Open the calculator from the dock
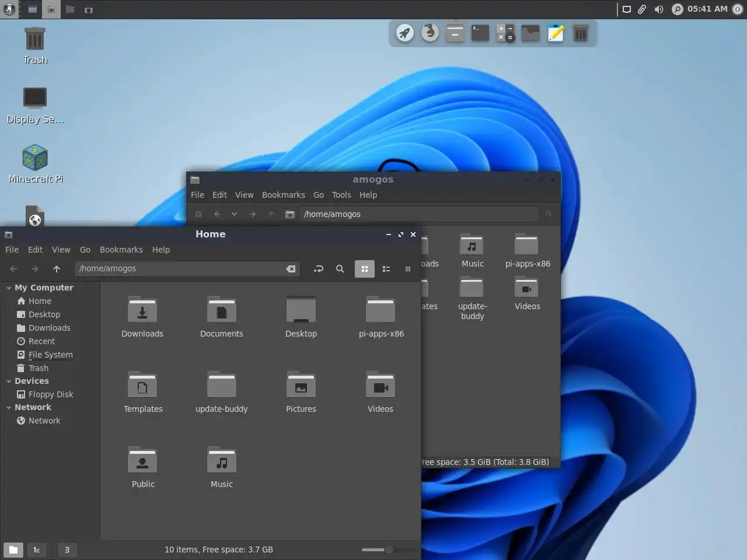This screenshot has height=560, width=747. tap(505, 33)
